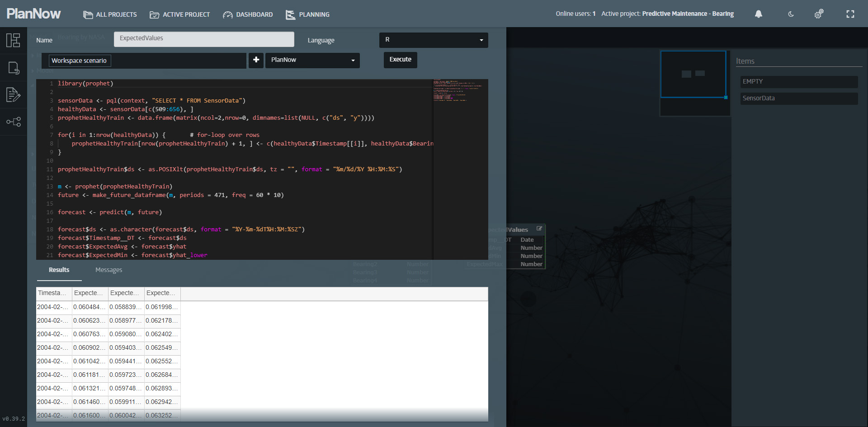Open the document sidebar icon
This screenshot has height=427, width=868.
[x=13, y=68]
